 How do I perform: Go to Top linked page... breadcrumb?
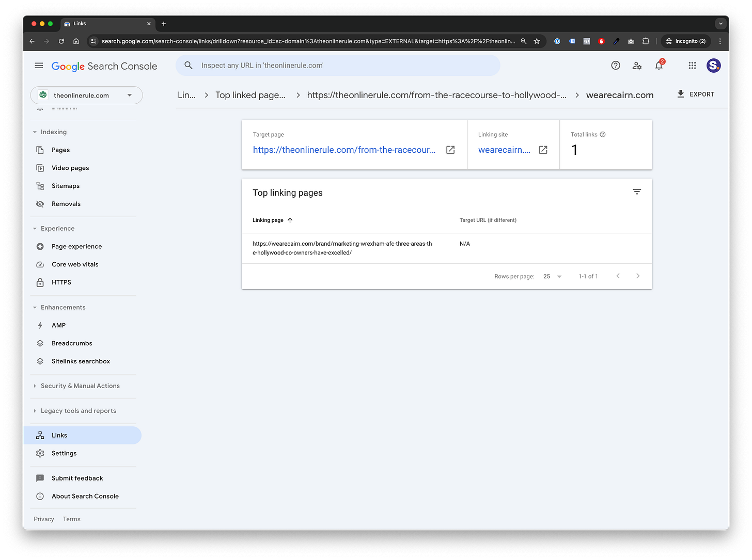point(250,95)
